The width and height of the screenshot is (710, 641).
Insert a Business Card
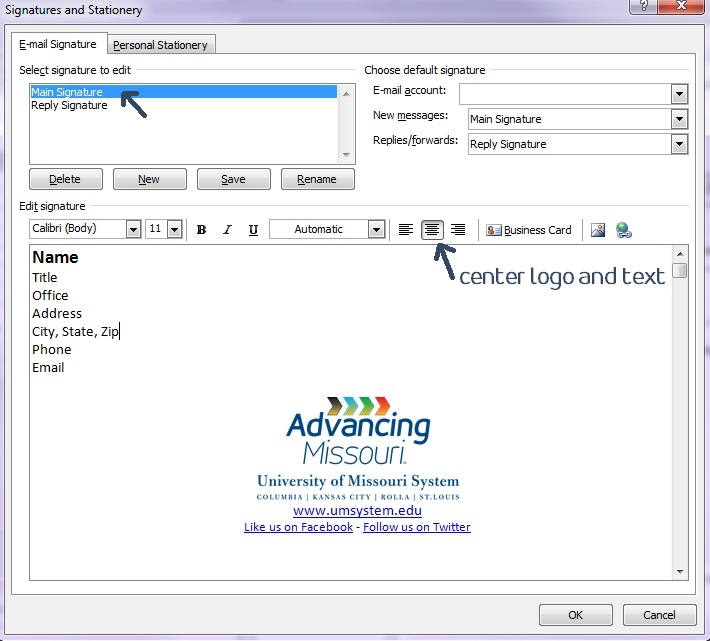528,230
